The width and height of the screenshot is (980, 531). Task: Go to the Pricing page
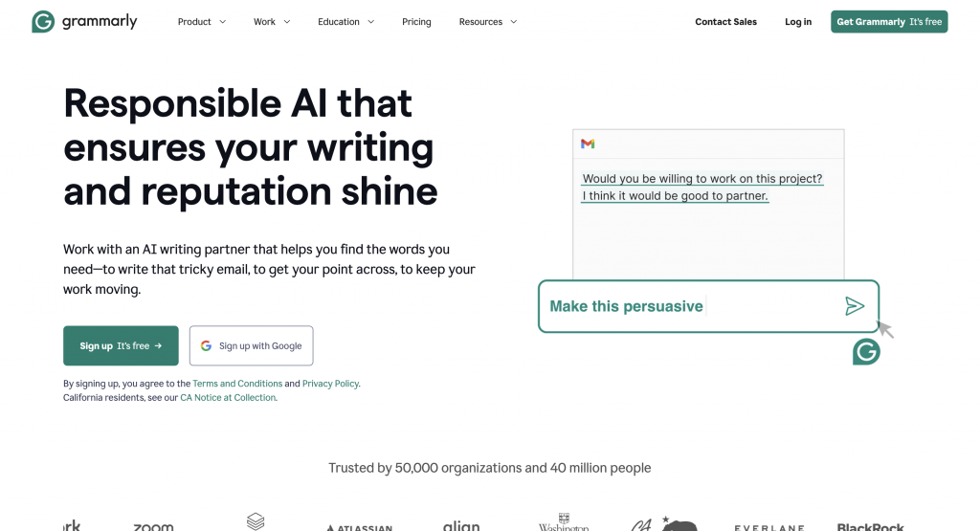(416, 22)
